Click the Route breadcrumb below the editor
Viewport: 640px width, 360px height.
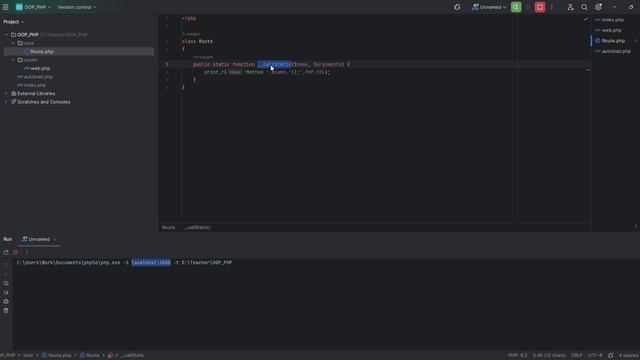168,228
